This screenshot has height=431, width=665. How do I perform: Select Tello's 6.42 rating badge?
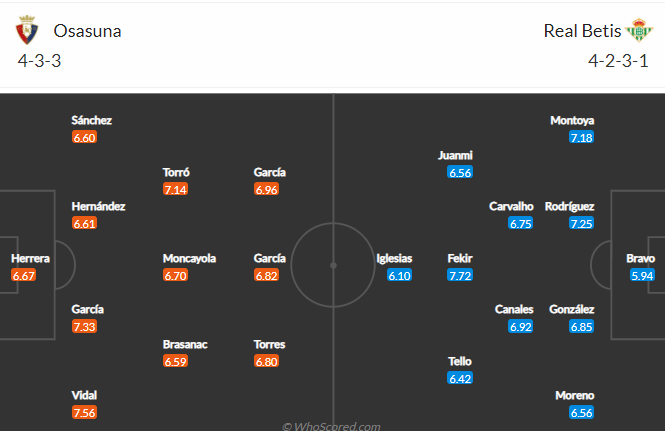[x=460, y=378]
